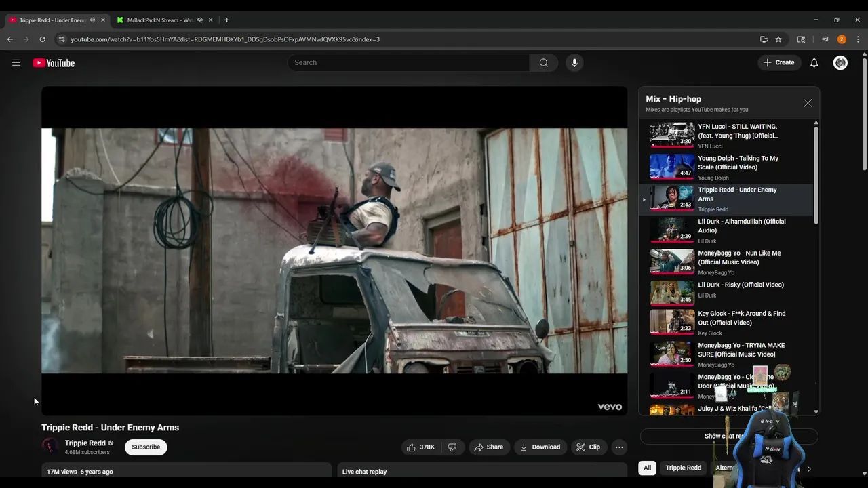Open 'Lil Durk - Risky (Official Video)' title
The height and width of the screenshot is (488, 868).
click(741, 285)
